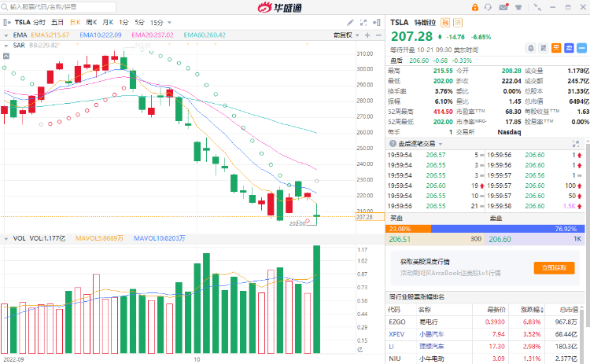The width and height of the screenshot is (590, 364).
Task: Select the 周K tab
Action: coord(91,23)
